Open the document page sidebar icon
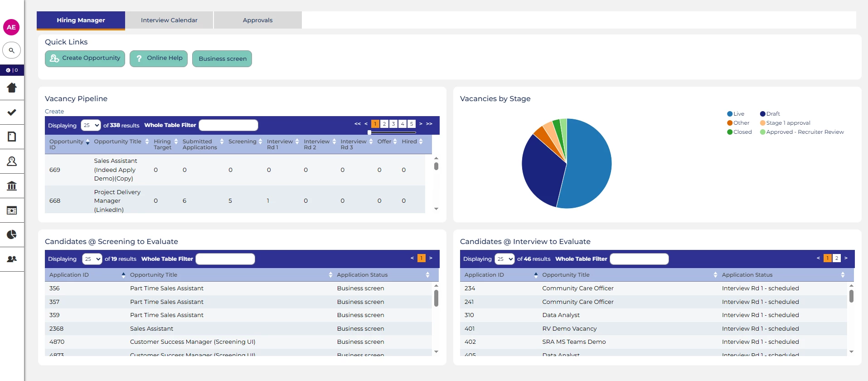868x381 pixels. [12, 137]
